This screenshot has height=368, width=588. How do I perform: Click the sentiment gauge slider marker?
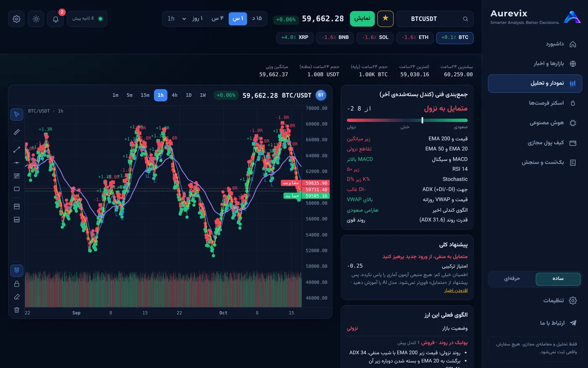click(422, 120)
